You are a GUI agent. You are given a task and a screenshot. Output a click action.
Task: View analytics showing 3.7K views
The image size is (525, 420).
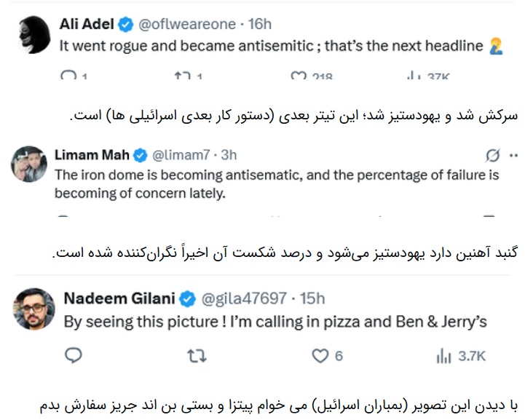point(443,355)
